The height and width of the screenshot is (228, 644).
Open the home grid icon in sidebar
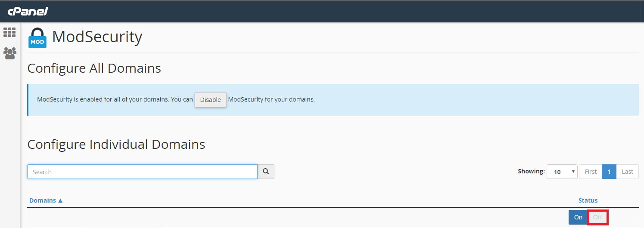coord(9,32)
